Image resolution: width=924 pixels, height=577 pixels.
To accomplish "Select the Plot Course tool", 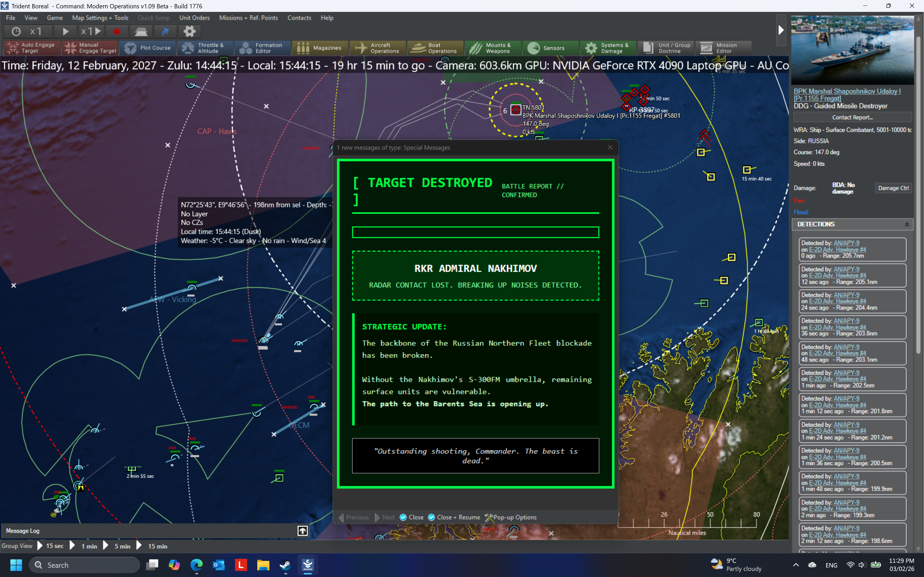I will click(x=148, y=48).
